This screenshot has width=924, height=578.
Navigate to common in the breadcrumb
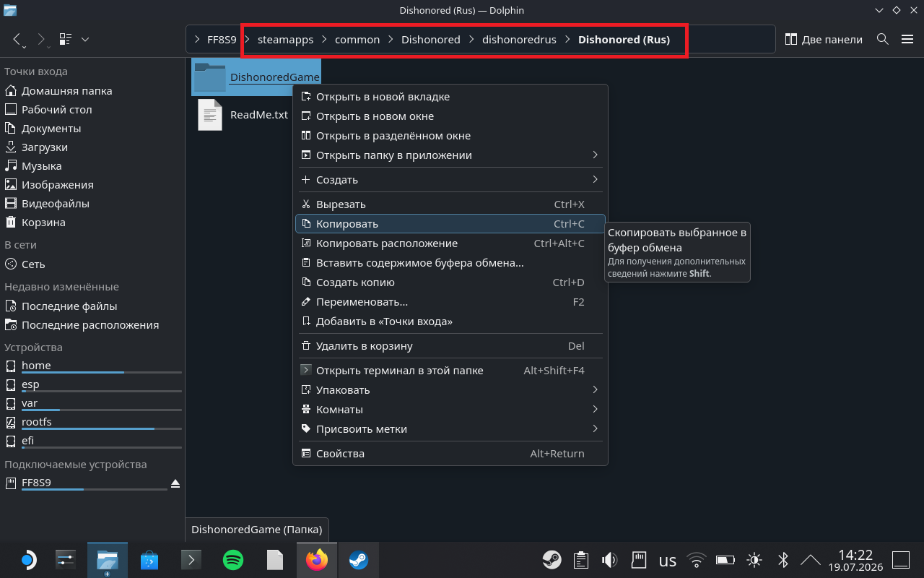[357, 40]
